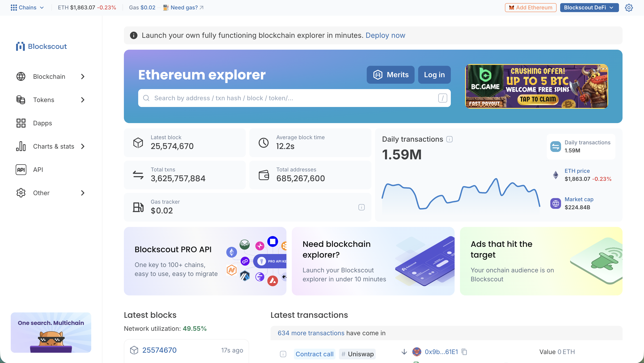This screenshot has height=363, width=644.
Task: Expand the Other menu chevron
Action: 83,193
